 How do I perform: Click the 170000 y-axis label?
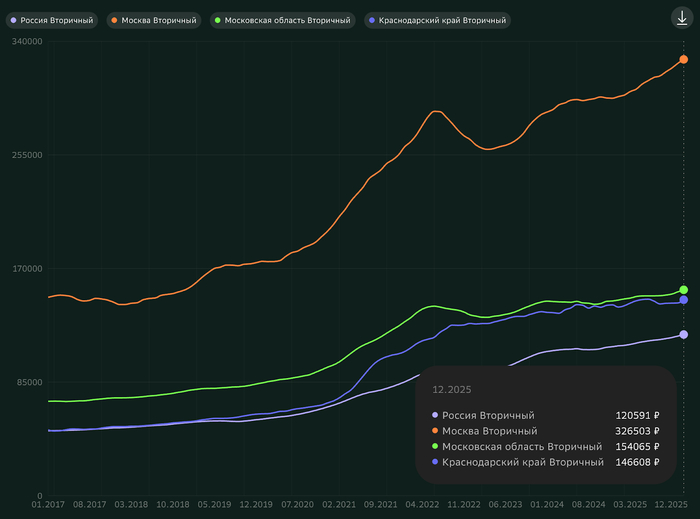click(x=26, y=269)
